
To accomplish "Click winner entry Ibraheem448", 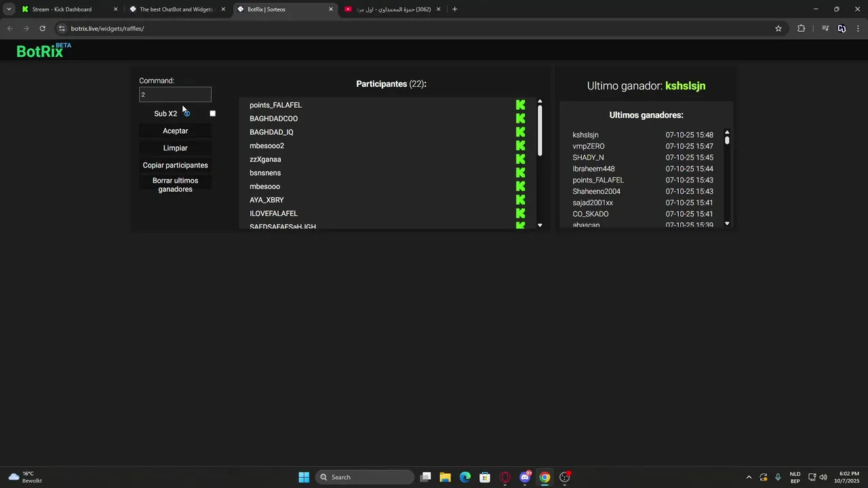I will [x=593, y=169].
